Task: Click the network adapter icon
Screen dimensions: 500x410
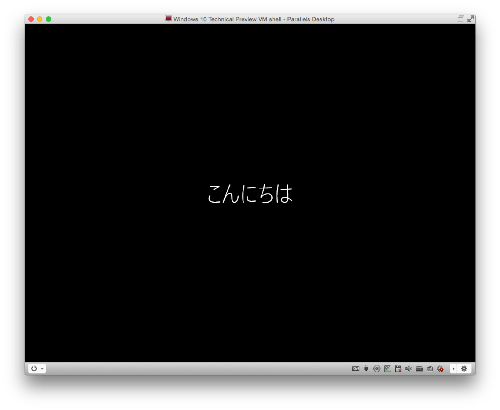Action: click(x=387, y=368)
